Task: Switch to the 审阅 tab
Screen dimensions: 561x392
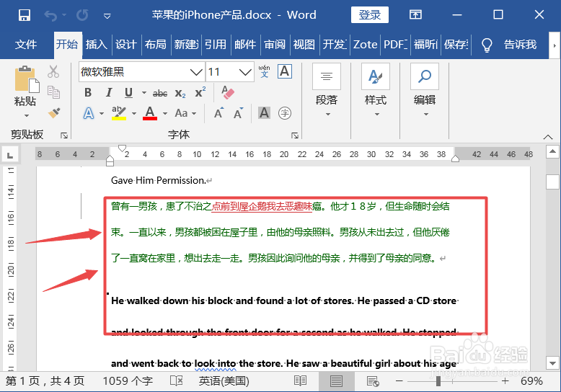Action: [275, 45]
